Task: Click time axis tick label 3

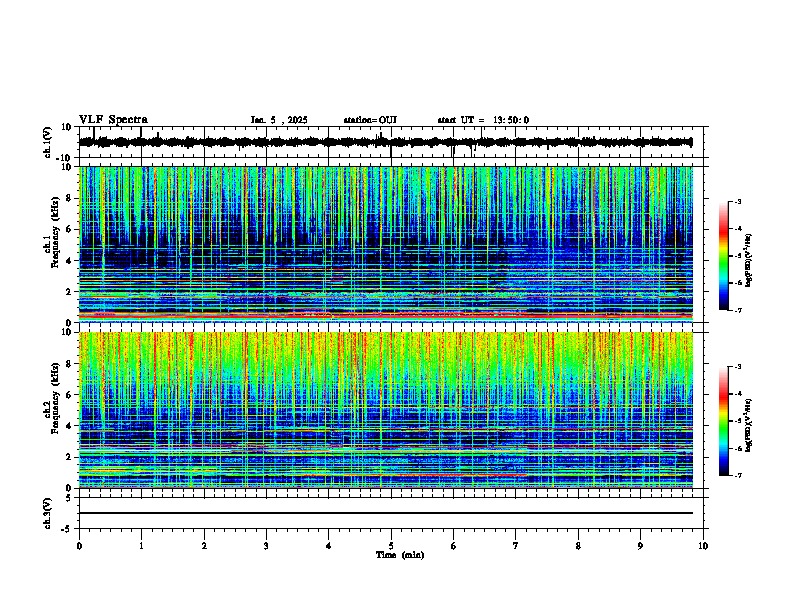Action: pos(266,546)
